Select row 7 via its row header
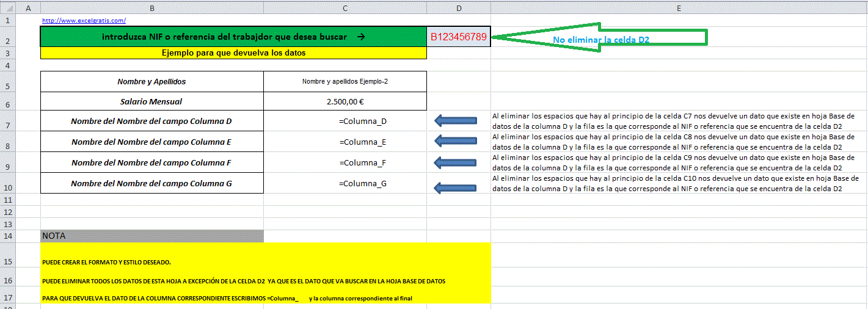The height and width of the screenshot is (309, 868). pyautogui.click(x=9, y=121)
